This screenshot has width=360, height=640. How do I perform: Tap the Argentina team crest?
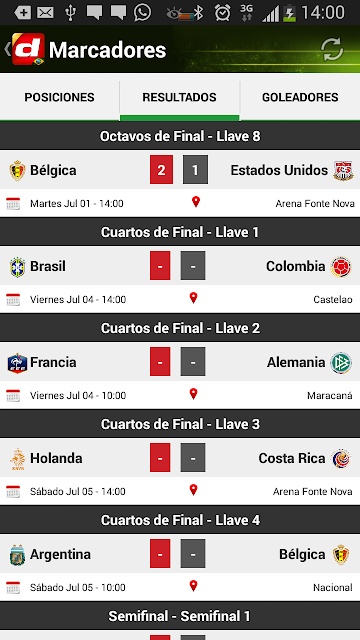(17, 555)
